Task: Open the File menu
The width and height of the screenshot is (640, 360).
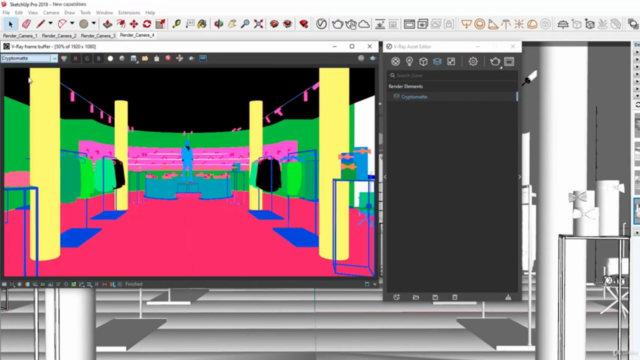Action: tap(6, 13)
